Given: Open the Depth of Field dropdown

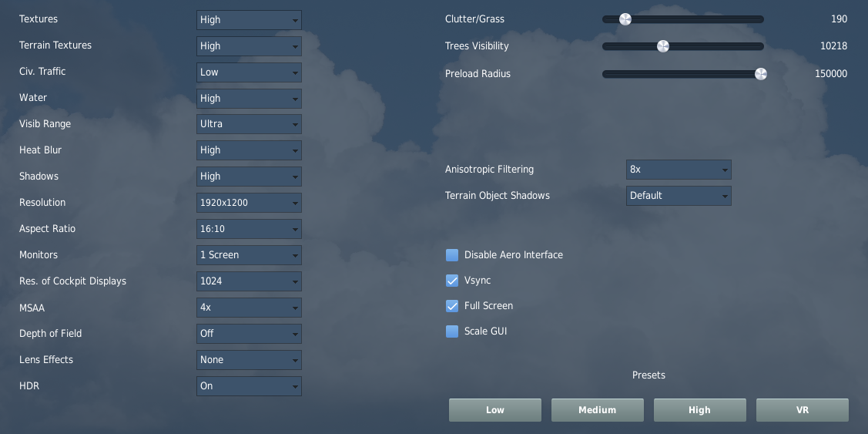Looking at the screenshot, I should point(249,334).
